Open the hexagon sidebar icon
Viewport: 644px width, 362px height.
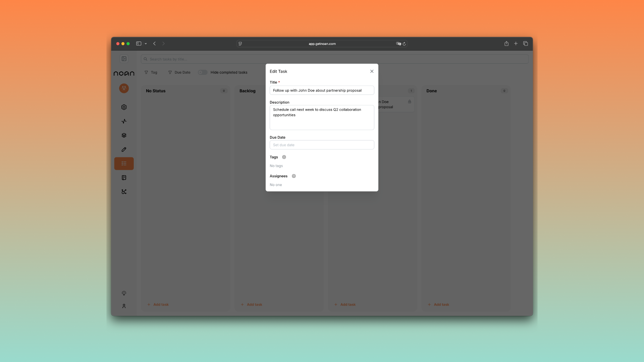point(124,107)
